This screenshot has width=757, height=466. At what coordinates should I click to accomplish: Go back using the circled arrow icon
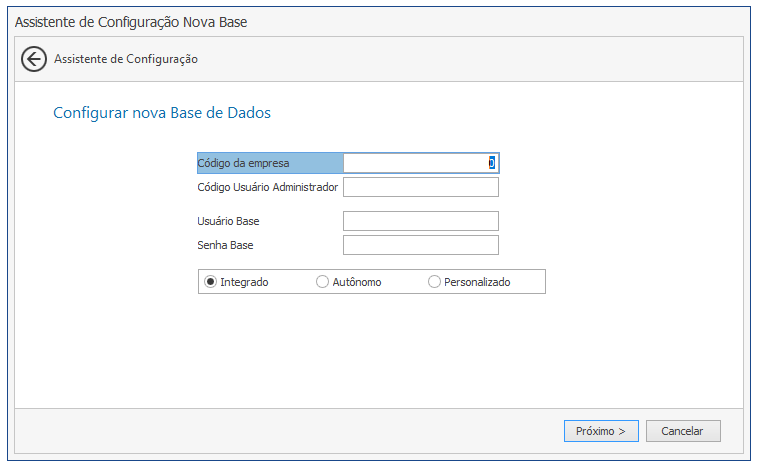[34, 59]
